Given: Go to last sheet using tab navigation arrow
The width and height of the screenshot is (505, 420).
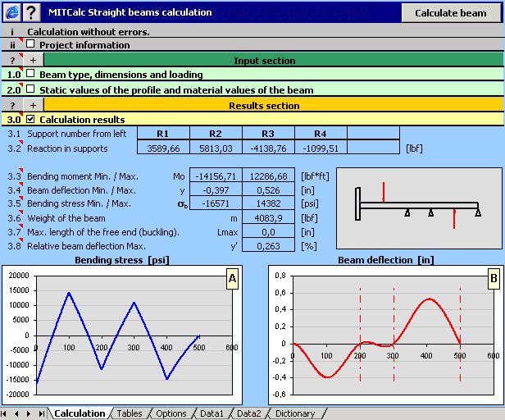Looking at the screenshot, I should [x=41, y=413].
